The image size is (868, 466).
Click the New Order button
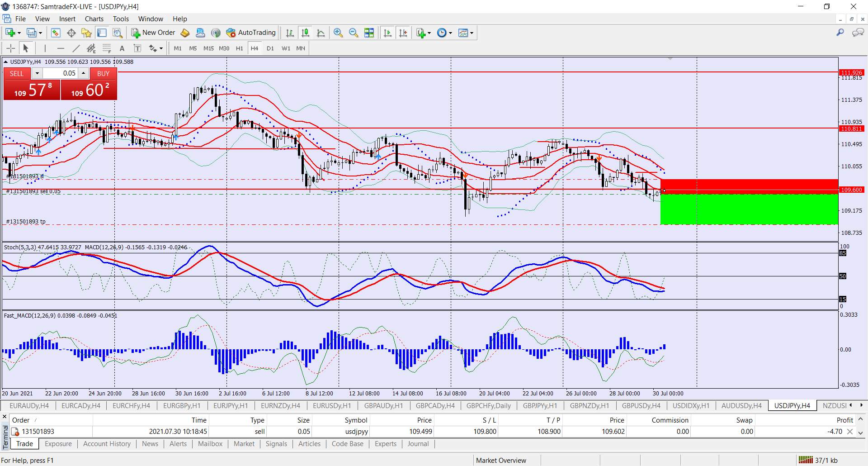tap(153, 33)
